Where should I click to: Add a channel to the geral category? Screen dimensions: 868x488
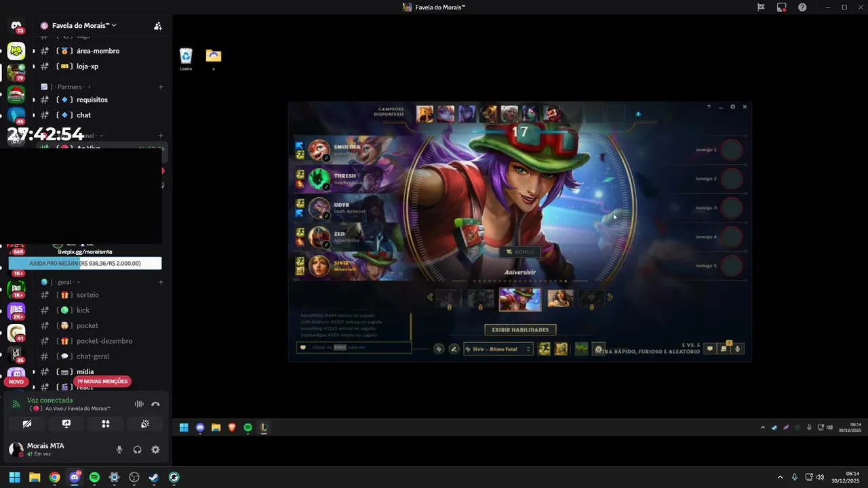coord(161,282)
